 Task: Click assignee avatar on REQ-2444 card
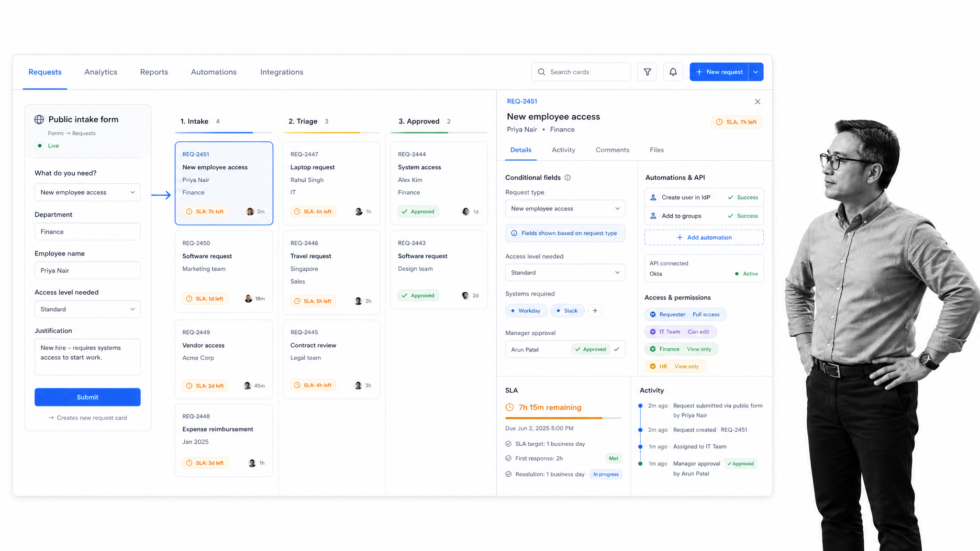click(466, 211)
